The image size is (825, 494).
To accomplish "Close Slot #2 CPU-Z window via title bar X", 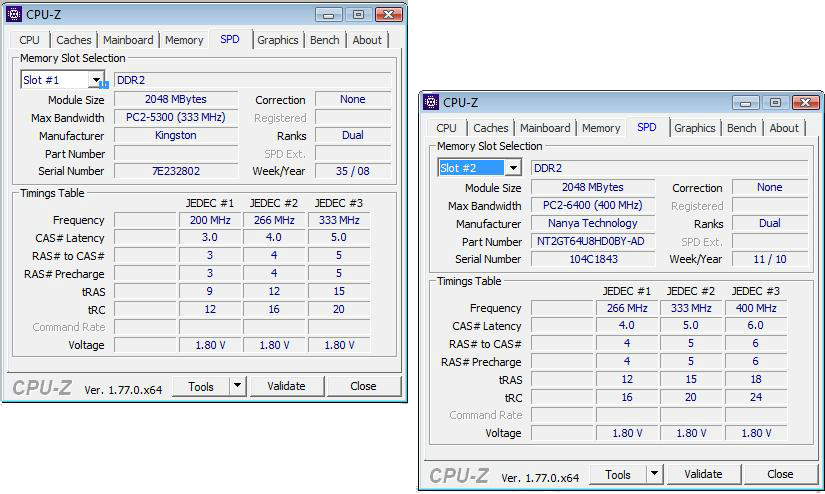I will [x=805, y=103].
